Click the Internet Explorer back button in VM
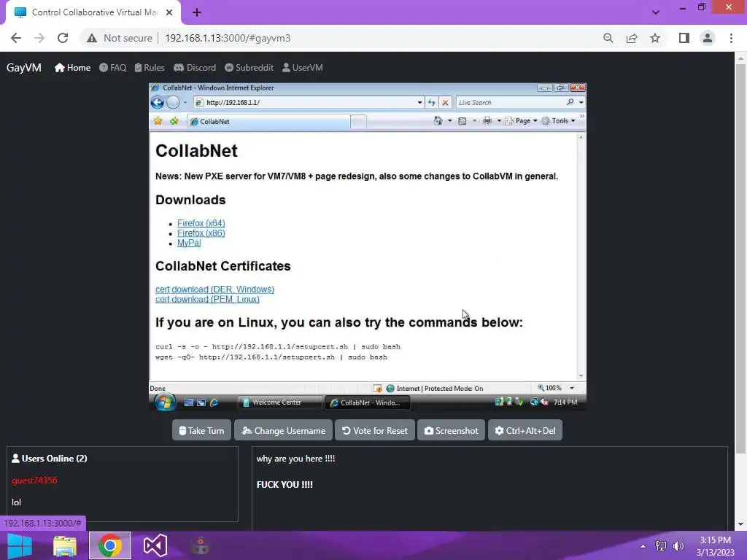This screenshot has width=747, height=560. point(158,102)
